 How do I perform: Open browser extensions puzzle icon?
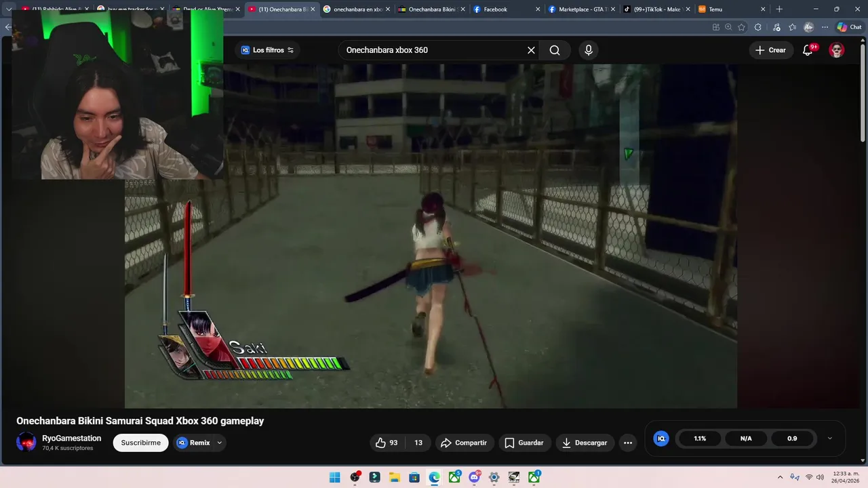[x=758, y=27]
